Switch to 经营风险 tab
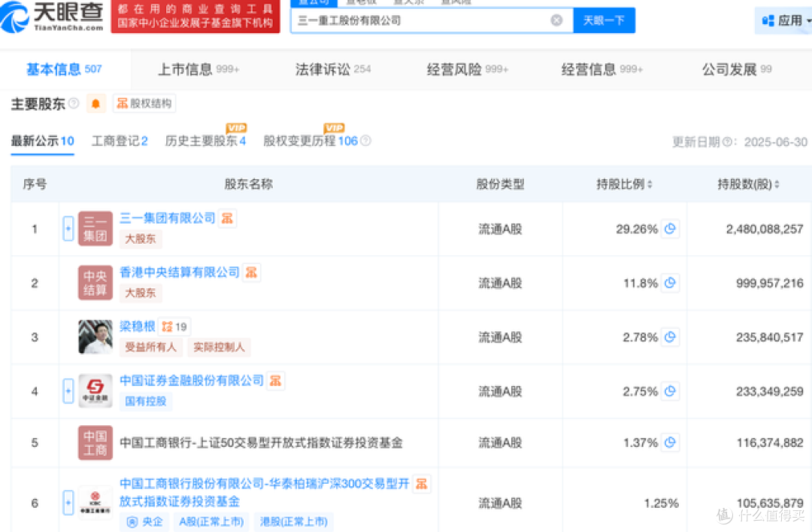The height and width of the screenshot is (532, 812). tap(468, 69)
